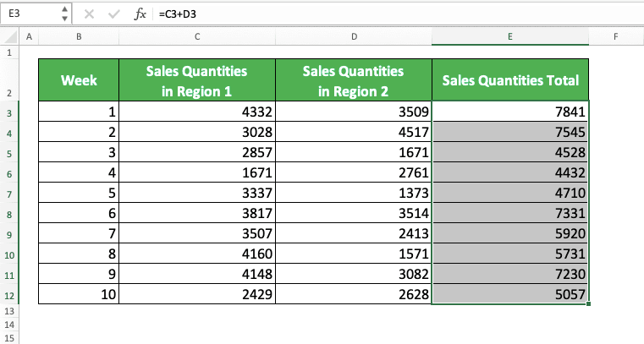Select row 1 header

[x=9, y=52]
